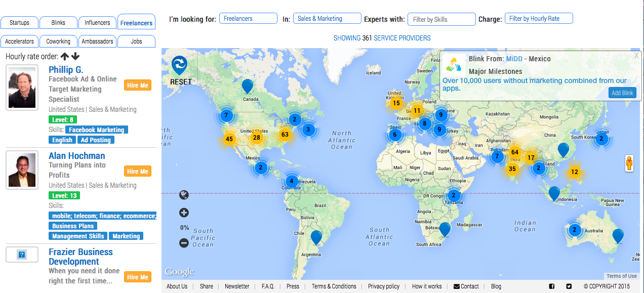The image size is (644, 293).
Task: Click Hire Me for Phillip G.
Action: coord(137,86)
